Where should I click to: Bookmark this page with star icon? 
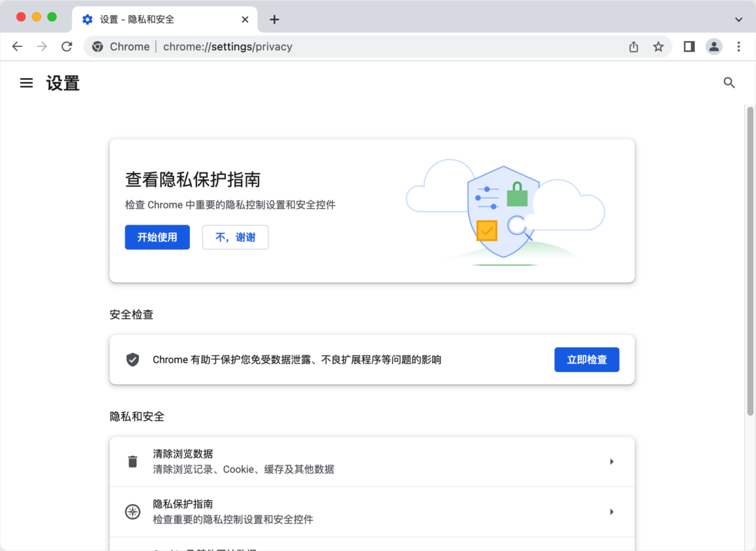tap(658, 47)
